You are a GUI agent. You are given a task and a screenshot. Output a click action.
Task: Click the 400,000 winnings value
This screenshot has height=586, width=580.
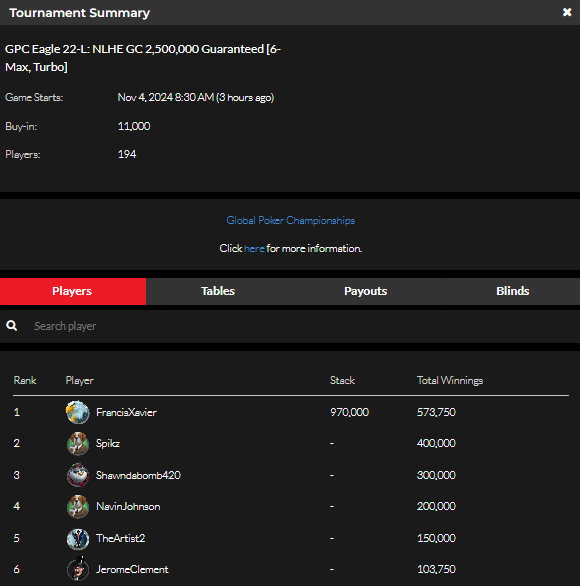436,443
